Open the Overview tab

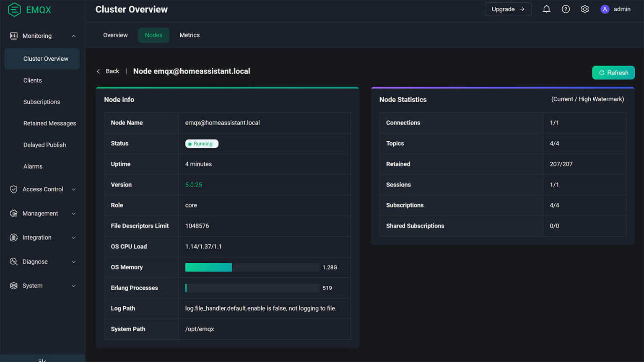pos(115,35)
